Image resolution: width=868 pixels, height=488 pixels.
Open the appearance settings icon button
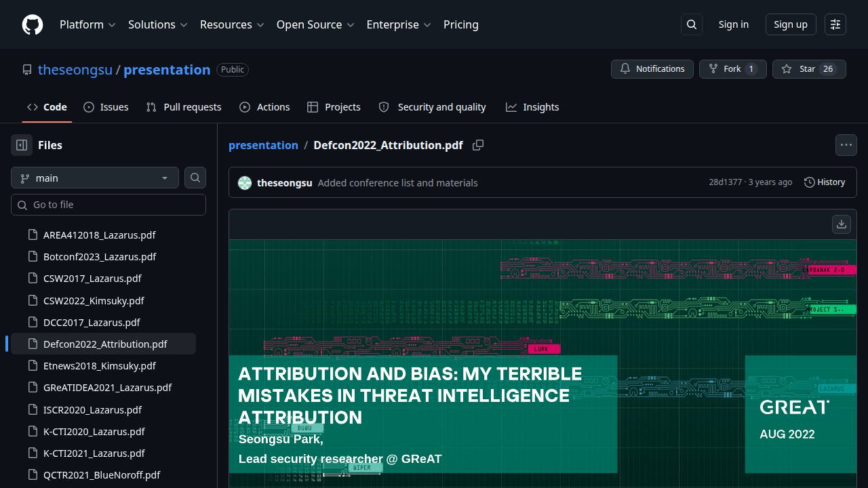tap(835, 24)
